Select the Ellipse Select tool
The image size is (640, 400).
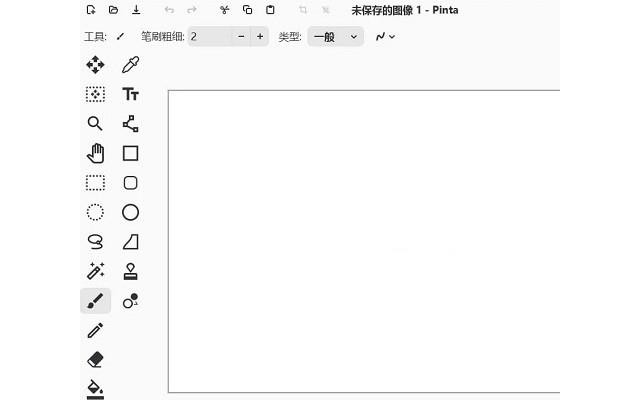pyautogui.click(x=95, y=212)
